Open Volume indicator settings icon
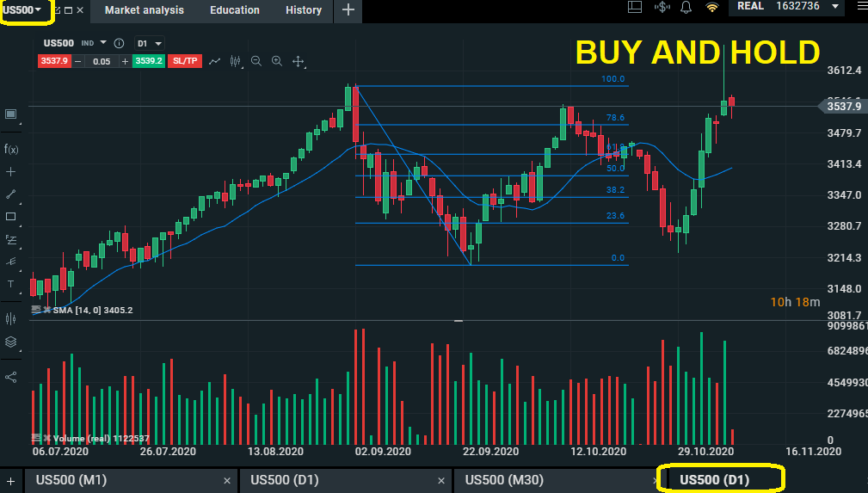Screen dimensions: 868x493 tap(36, 438)
